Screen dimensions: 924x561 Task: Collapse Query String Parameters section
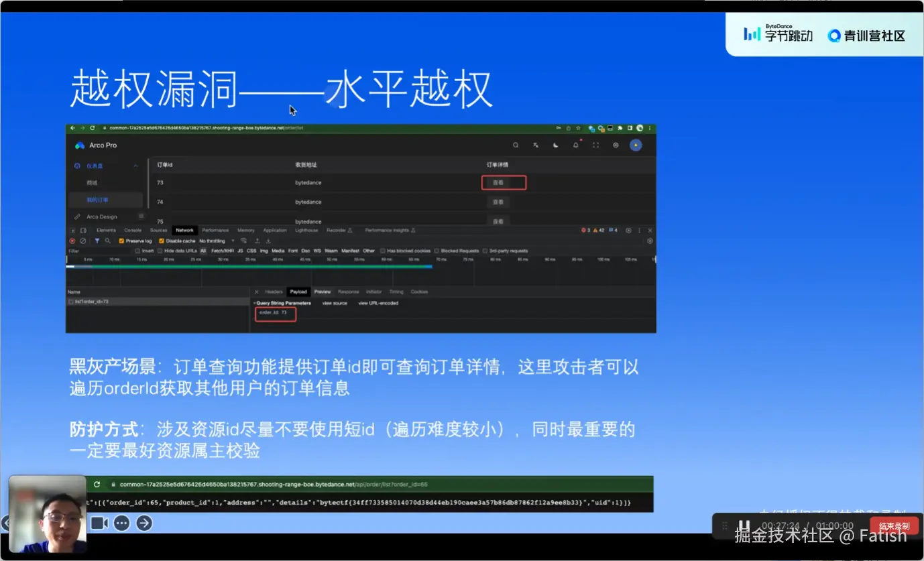[254, 303]
